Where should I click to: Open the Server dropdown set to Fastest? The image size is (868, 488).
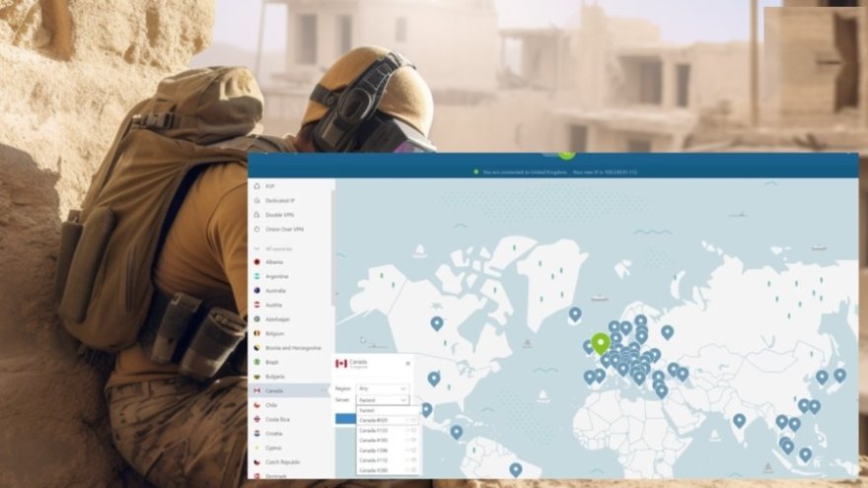382,400
